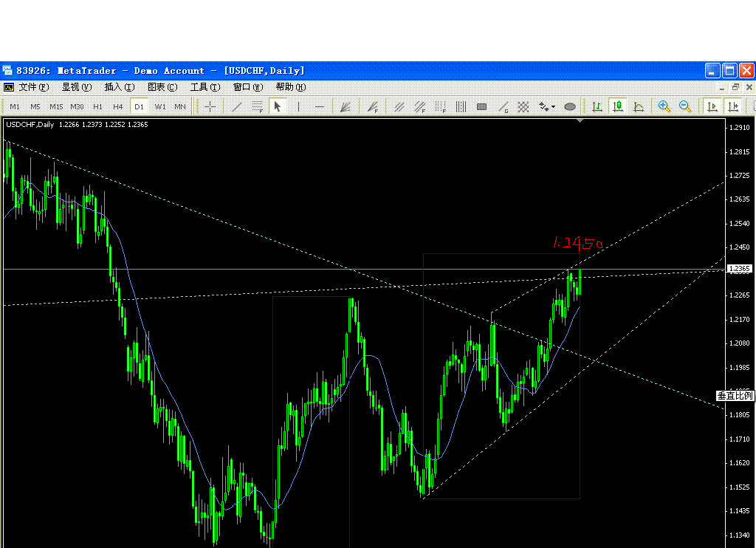
Task: Select the horizontal line tool
Action: point(319,106)
